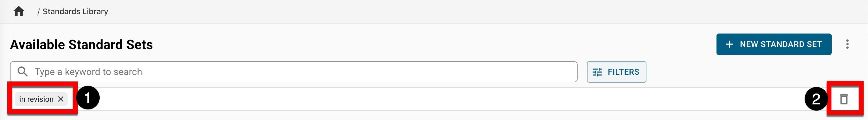The image size is (868, 120).
Task: Click the magnifying glass search icon
Action: click(23, 72)
